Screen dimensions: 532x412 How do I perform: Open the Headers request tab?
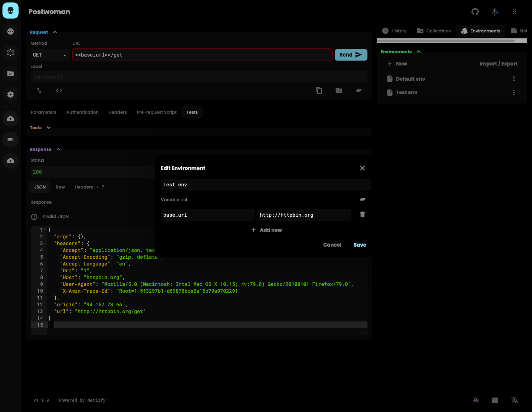[x=118, y=112]
